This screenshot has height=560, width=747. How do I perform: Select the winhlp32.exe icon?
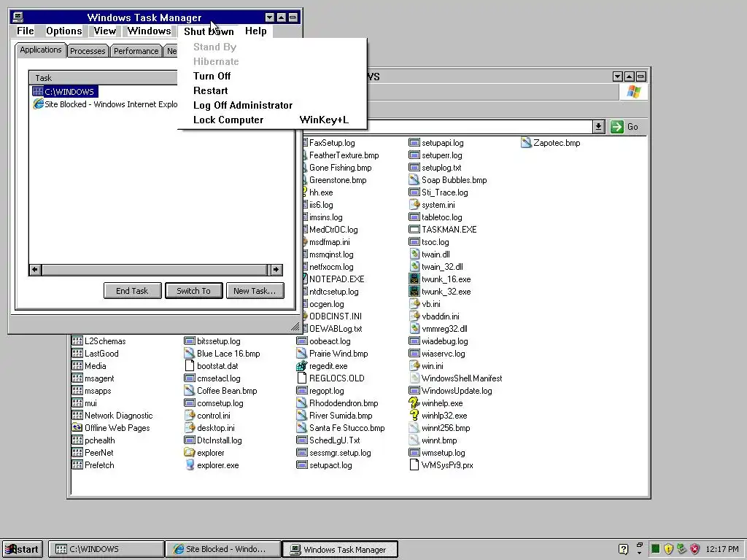click(414, 416)
